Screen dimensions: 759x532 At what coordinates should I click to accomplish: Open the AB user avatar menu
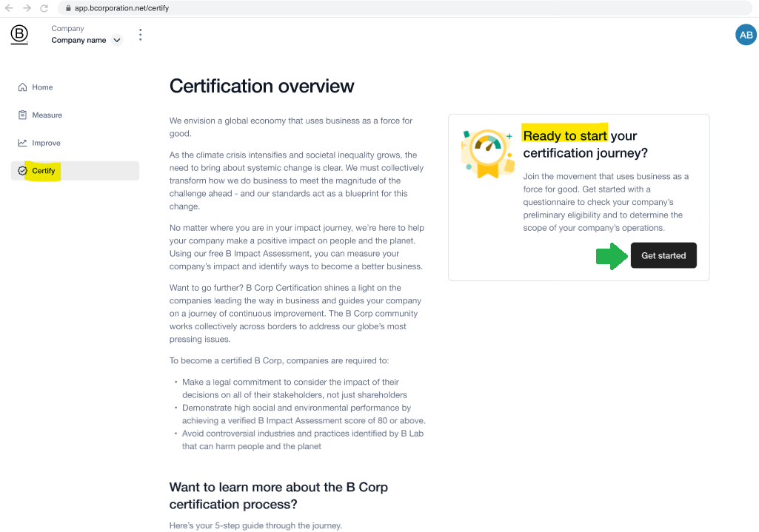pyautogui.click(x=746, y=35)
